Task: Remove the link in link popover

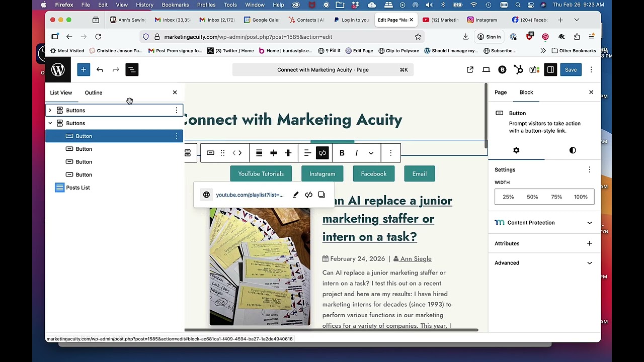Action: (308, 195)
